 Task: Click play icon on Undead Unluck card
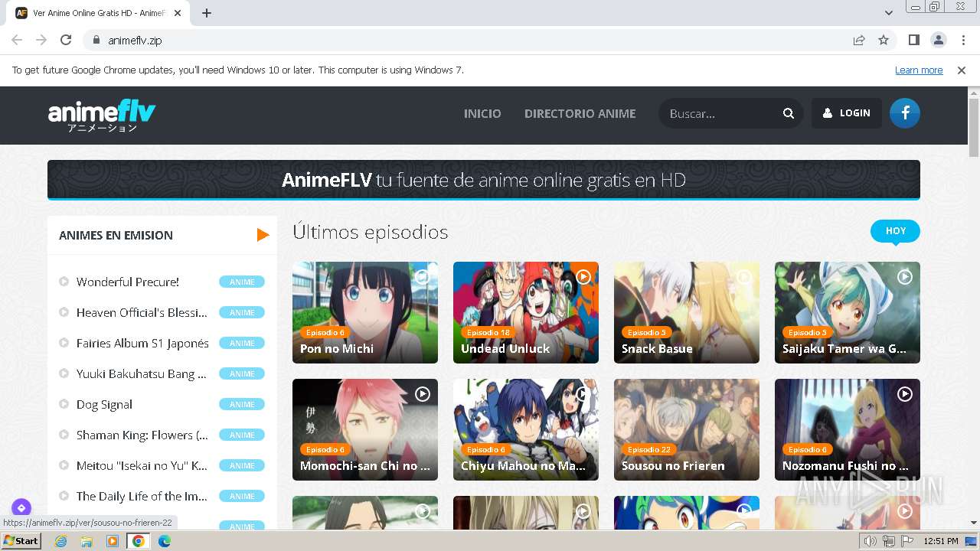(583, 277)
